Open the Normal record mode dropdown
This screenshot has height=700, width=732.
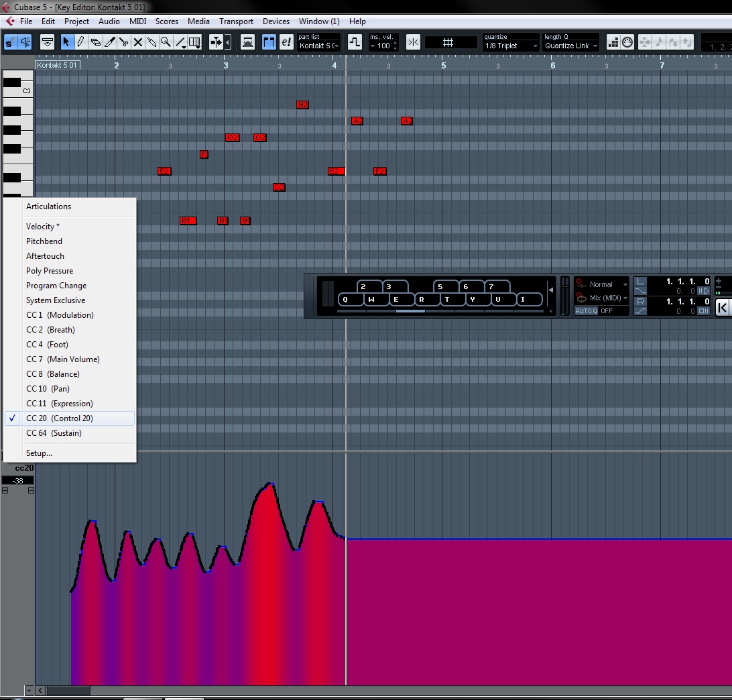(x=608, y=284)
